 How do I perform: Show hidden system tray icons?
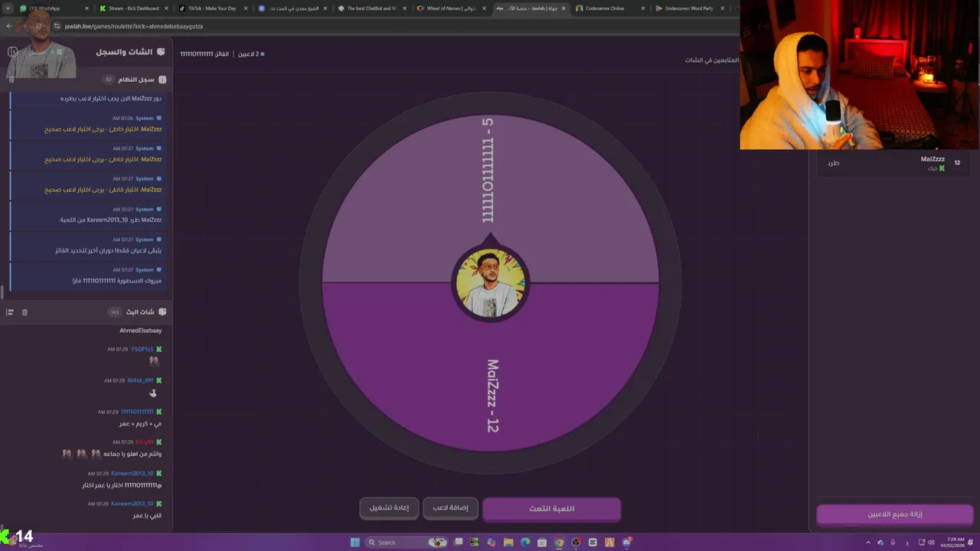(x=868, y=542)
